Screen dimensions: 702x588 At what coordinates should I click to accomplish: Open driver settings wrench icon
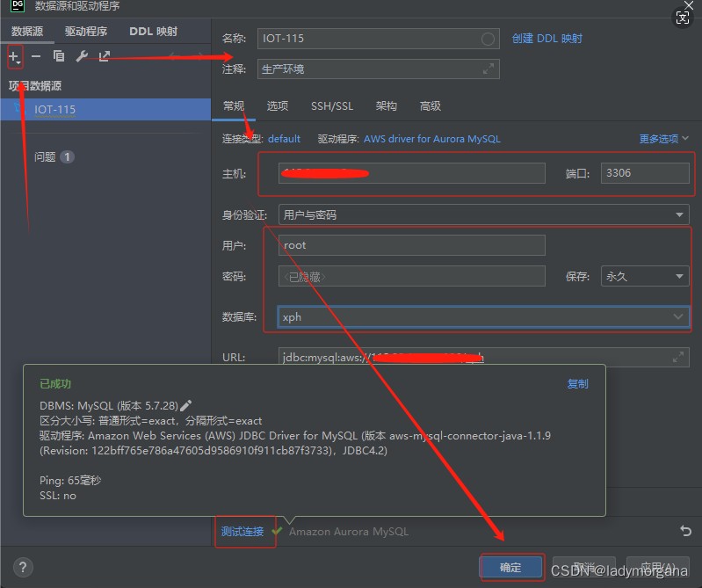click(x=82, y=56)
